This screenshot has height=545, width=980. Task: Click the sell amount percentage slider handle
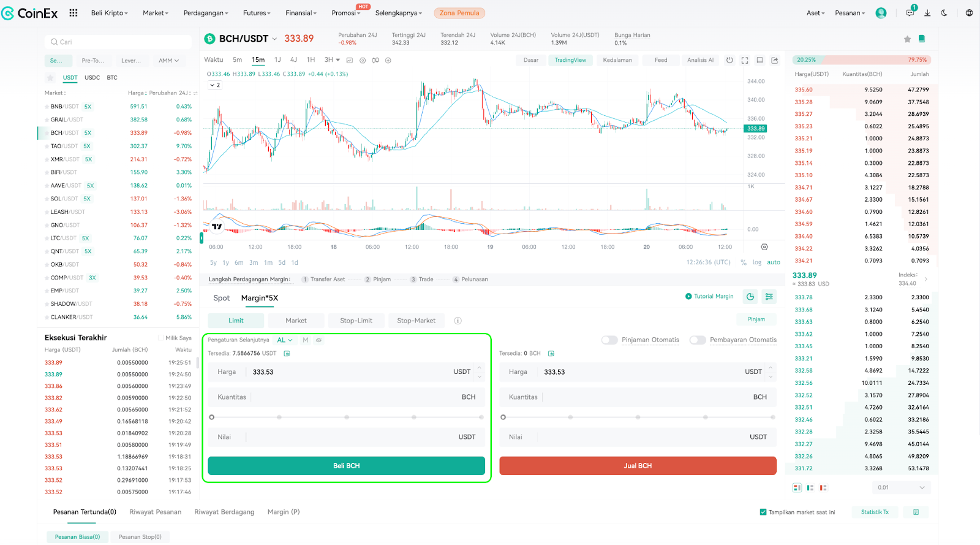coord(503,417)
